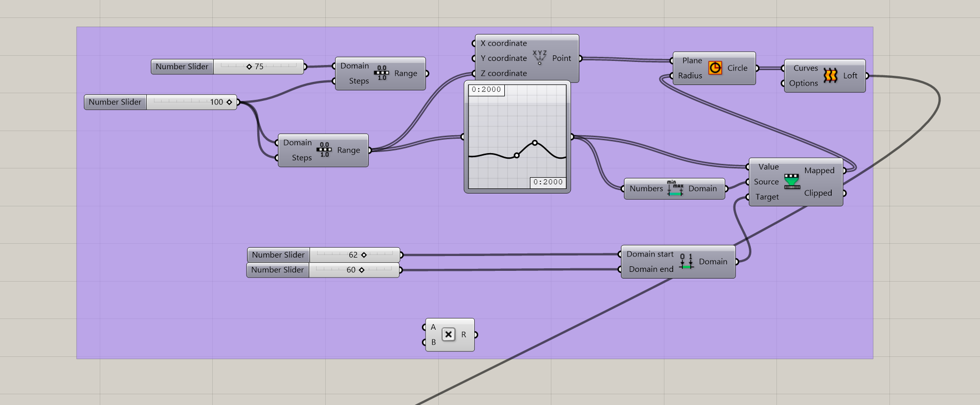This screenshot has height=405, width=980.
Task: Click the Graph Mapper's upper curve control point
Action: [534, 143]
